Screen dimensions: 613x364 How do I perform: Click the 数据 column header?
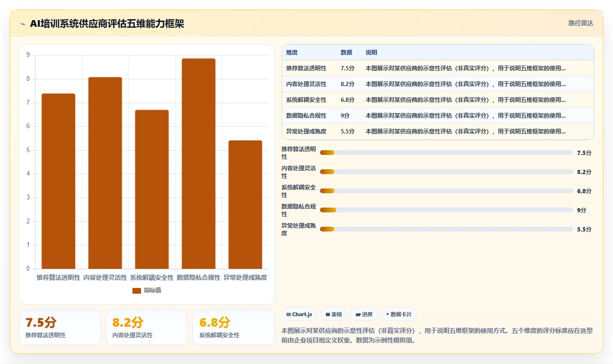click(346, 53)
